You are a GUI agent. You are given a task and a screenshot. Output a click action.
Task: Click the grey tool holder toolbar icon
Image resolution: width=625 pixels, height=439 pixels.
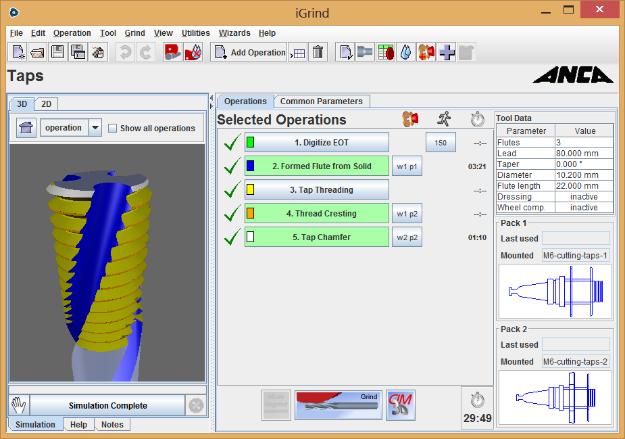[x=365, y=52]
